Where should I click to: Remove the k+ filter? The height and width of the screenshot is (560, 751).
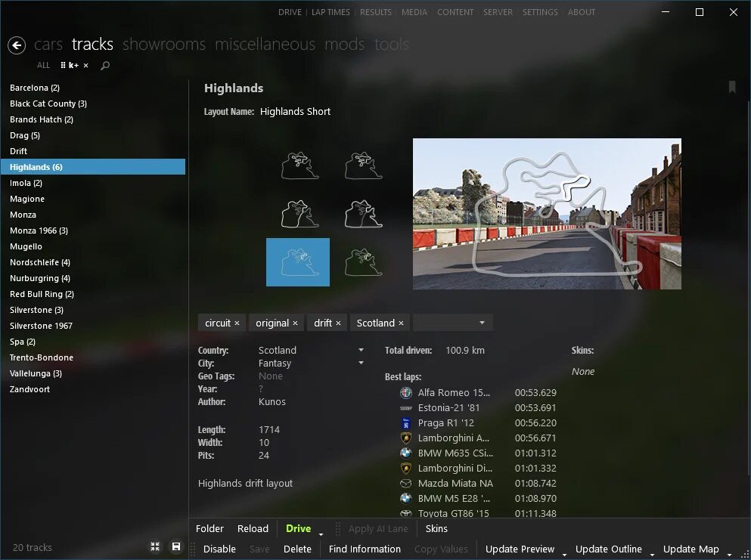tap(85, 66)
